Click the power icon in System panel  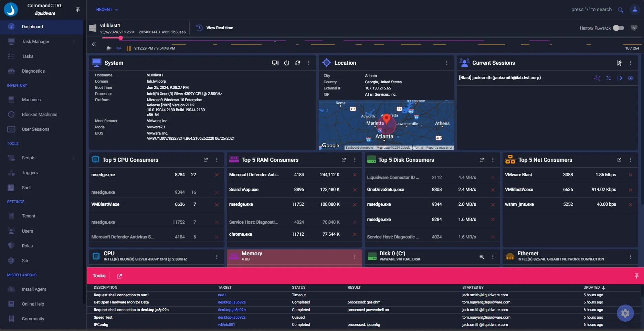click(x=286, y=63)
